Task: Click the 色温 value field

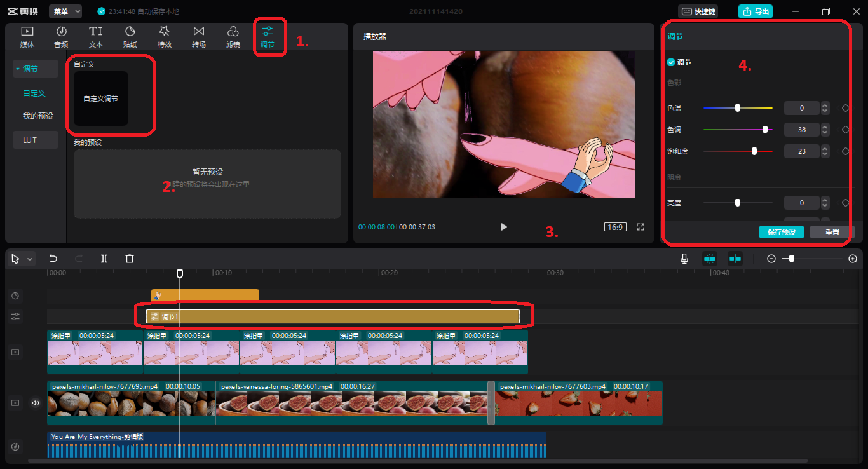Action: coord(802,108)
